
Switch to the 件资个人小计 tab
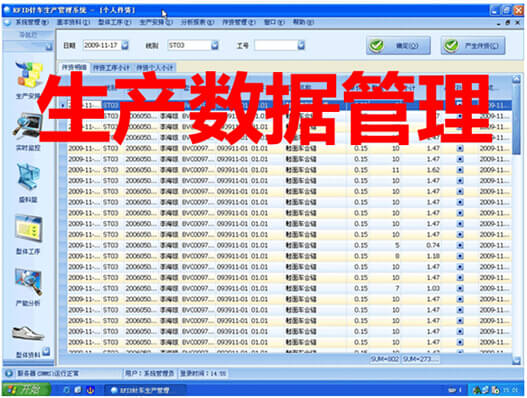[x=155, y=68]
